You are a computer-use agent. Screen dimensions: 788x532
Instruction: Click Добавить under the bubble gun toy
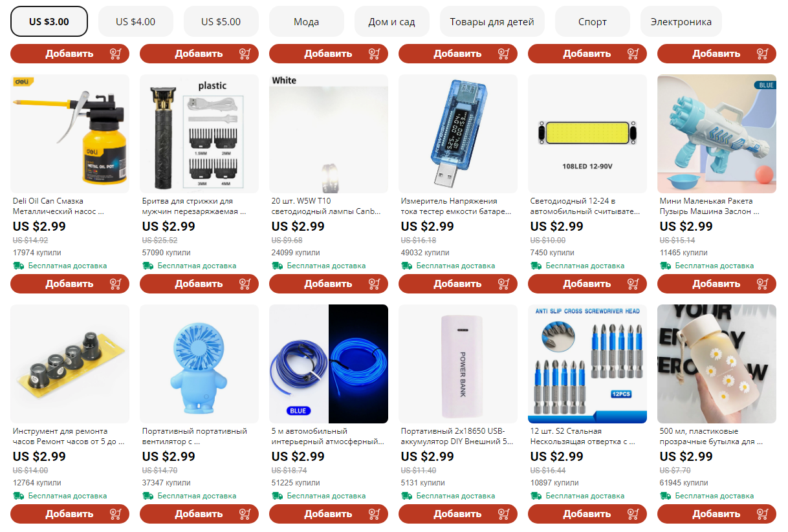click(x=717, y=284)
